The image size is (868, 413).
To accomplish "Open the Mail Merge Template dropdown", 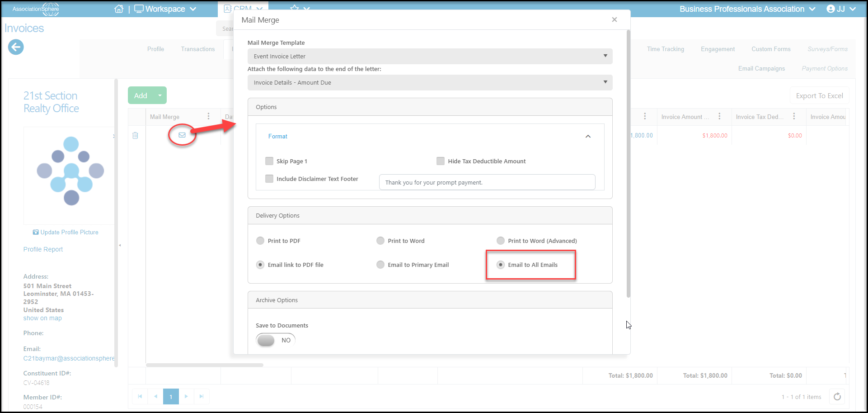I will point(430,56).
